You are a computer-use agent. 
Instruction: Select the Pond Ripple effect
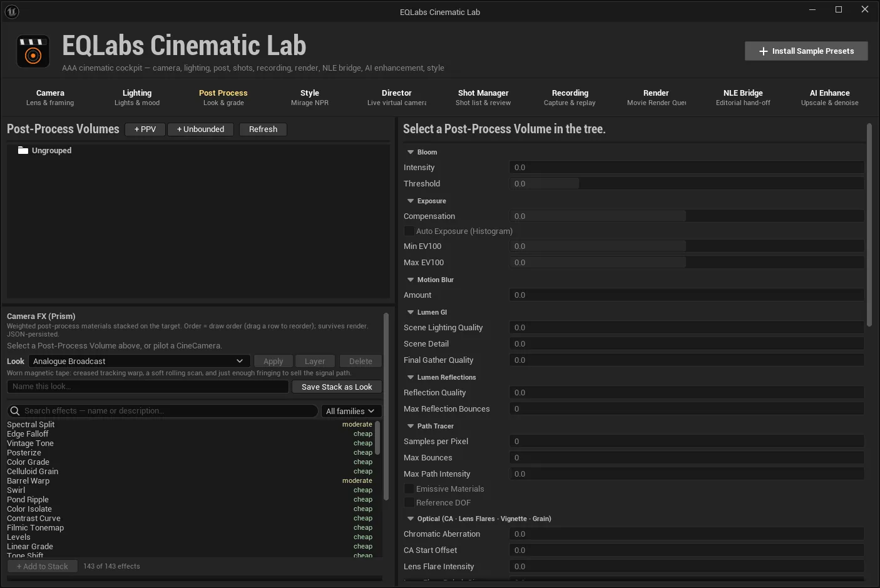point(190,499)
